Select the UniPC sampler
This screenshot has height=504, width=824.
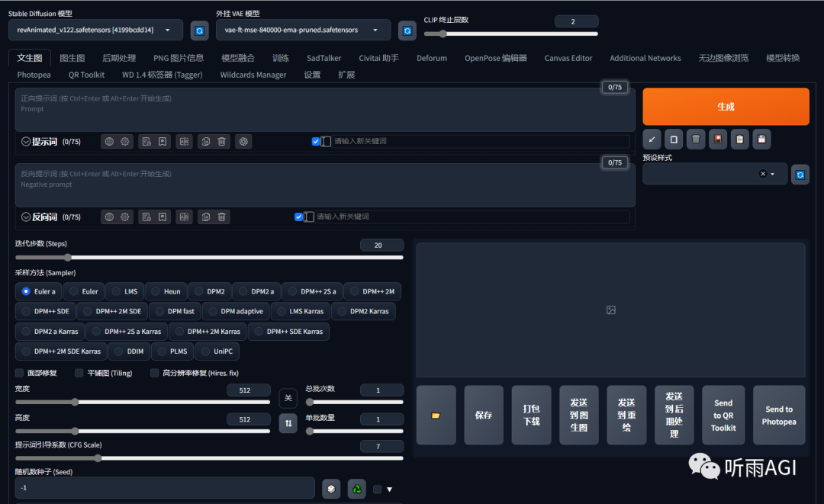217,352
